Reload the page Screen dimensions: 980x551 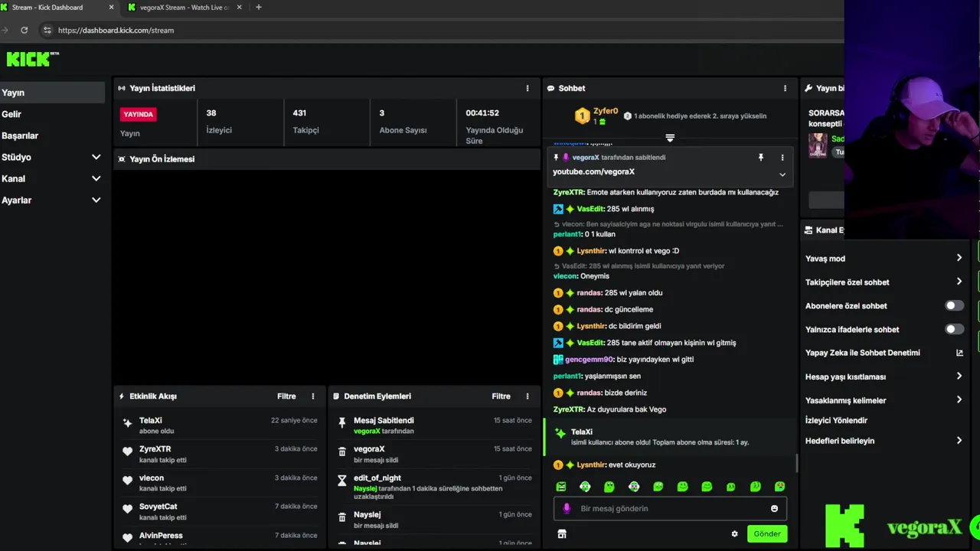point(24,31)
